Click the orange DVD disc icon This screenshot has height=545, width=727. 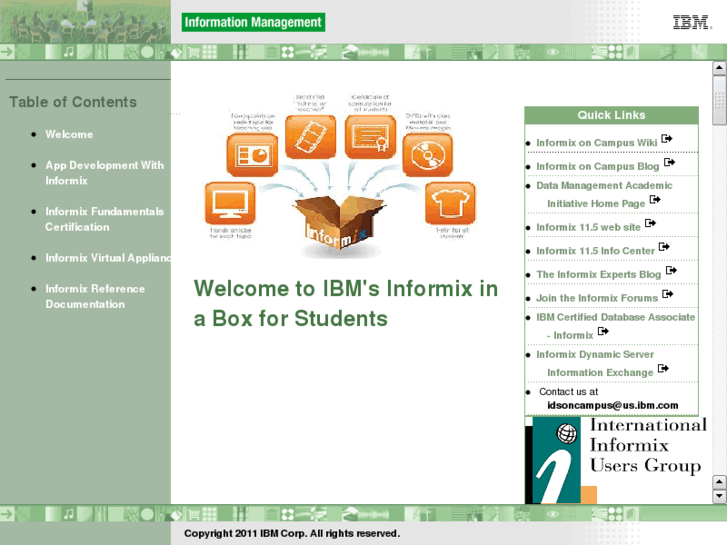click(427, 155)
